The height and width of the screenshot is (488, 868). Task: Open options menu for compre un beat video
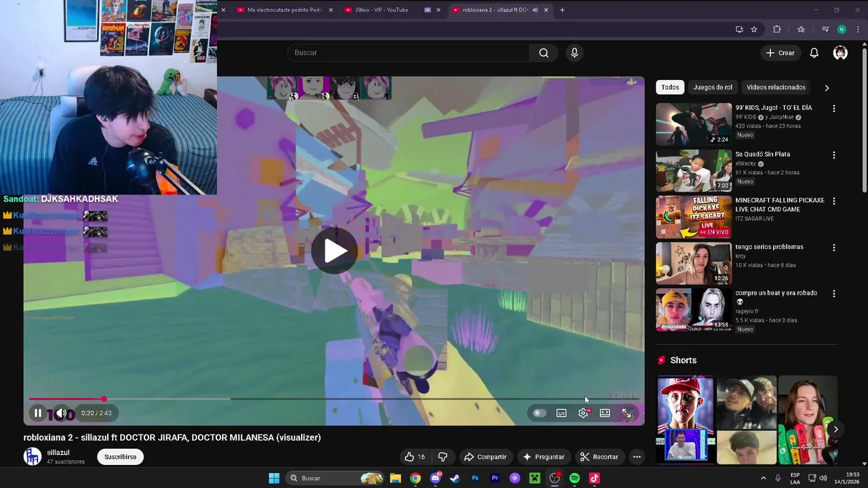834,294
